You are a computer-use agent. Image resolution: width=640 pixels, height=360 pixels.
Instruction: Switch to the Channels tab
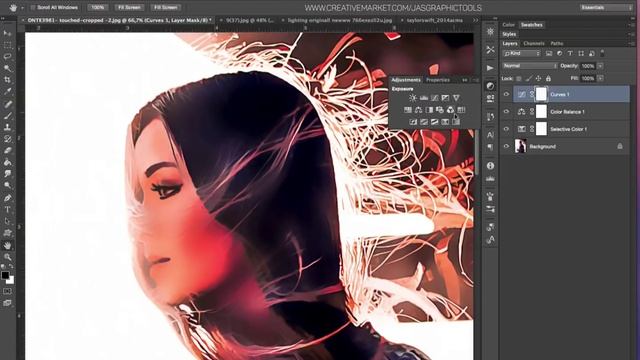(534, 43)
